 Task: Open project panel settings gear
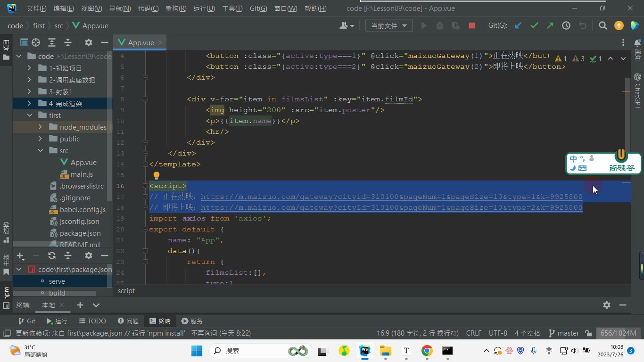click(x=89, y=42)
